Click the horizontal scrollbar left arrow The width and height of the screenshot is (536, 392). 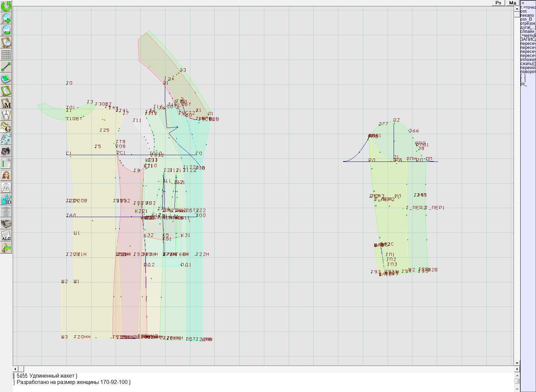pos(16,369)
